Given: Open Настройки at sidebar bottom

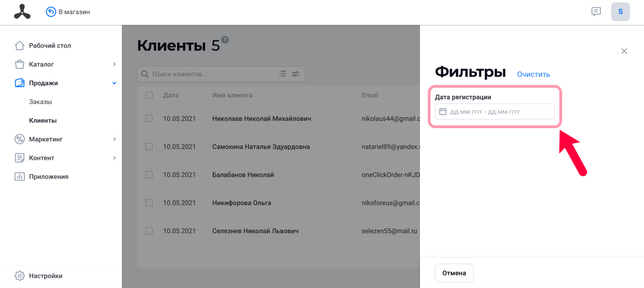Looking at the screenshot, I should 46,276.
